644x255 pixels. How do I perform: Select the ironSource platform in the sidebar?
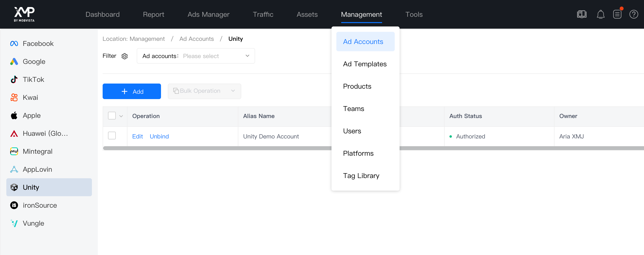[x=40, y=205]
